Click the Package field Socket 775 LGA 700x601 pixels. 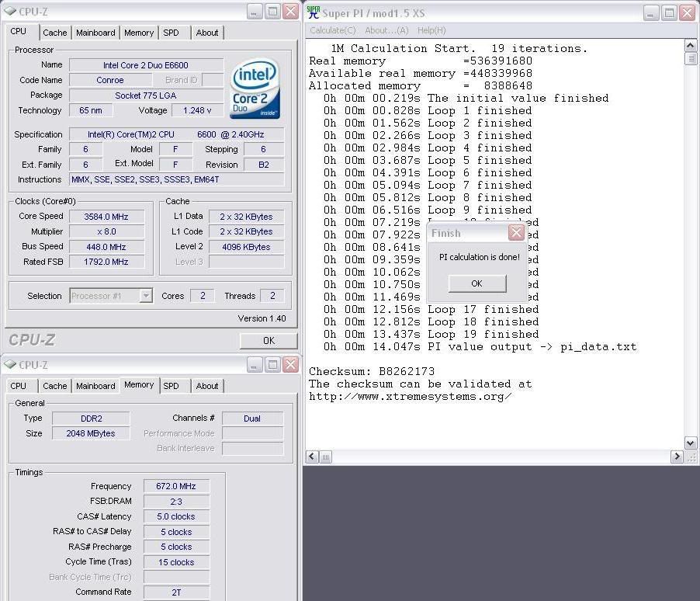pos(146,96)
